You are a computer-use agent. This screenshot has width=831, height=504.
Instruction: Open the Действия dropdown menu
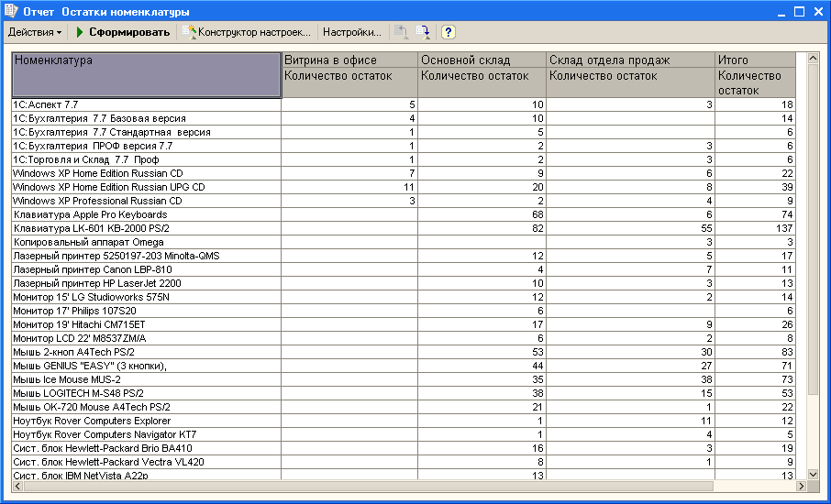coord(35,32)
